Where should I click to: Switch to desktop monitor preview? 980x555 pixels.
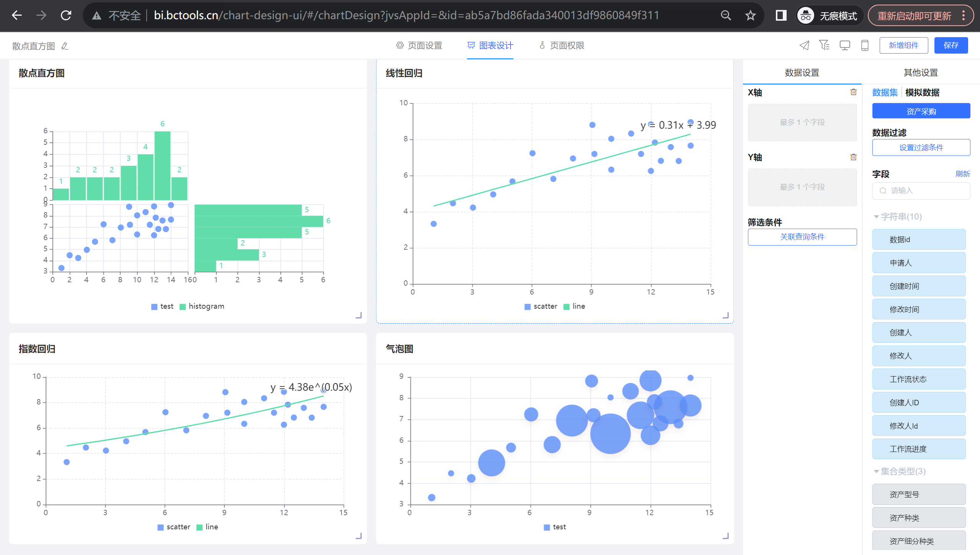(x=844, y=46)
